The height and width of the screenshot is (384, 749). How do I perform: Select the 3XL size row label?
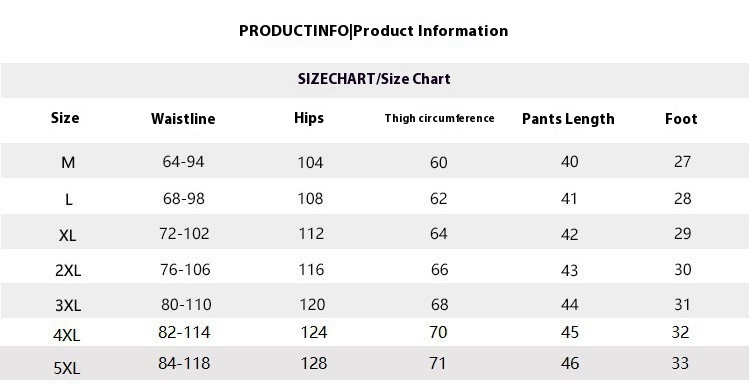[68, 305]
